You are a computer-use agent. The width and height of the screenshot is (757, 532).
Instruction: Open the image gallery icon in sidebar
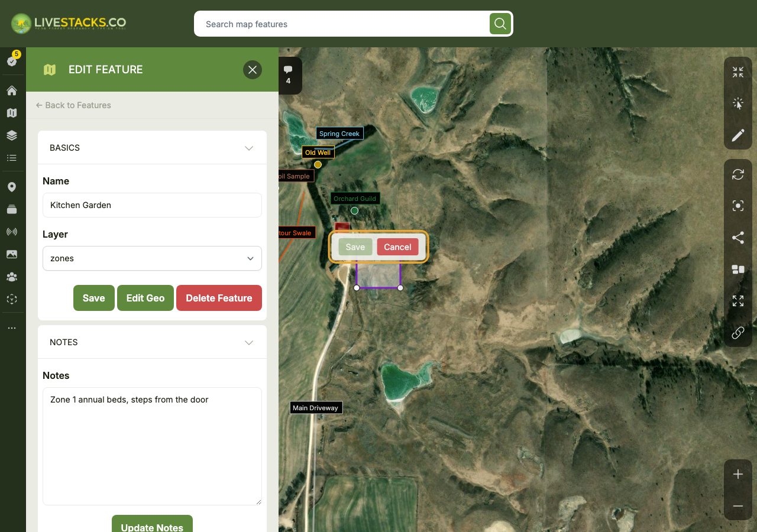click(x=12, y=254)
